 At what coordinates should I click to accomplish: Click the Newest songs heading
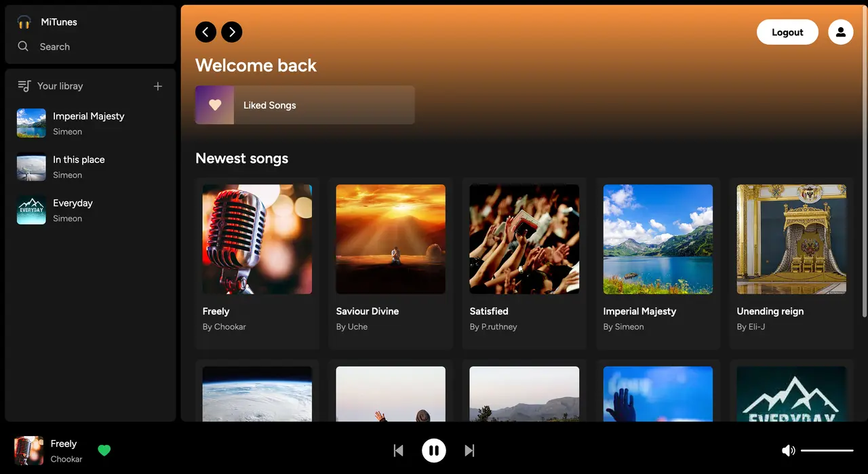[242, 158]
